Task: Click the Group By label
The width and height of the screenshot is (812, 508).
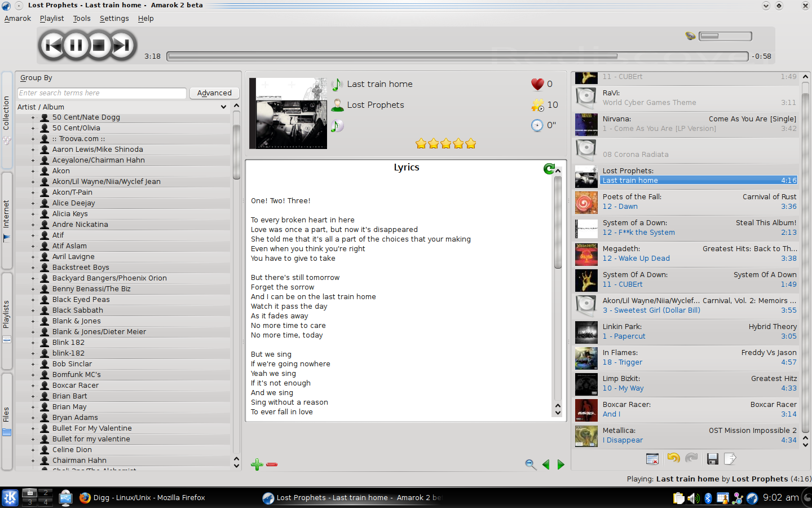Action: [x=36, y=78]
